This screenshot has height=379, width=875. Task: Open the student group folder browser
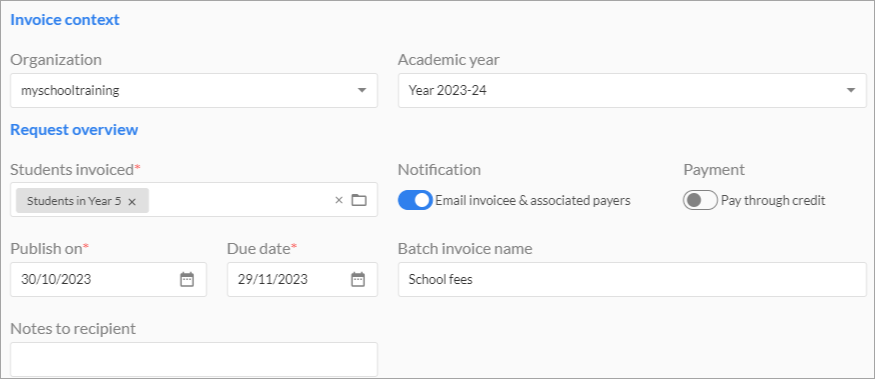coord(359,200)
